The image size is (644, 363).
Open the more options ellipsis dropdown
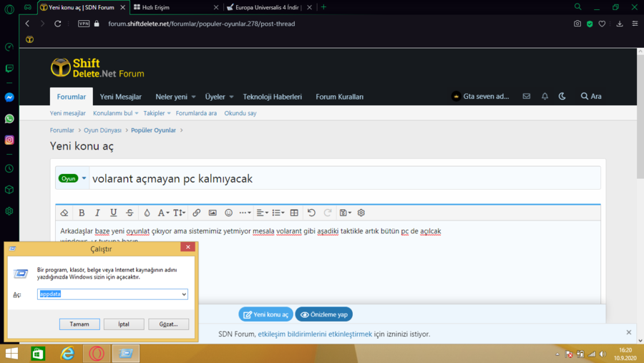[x=245, y=213]
